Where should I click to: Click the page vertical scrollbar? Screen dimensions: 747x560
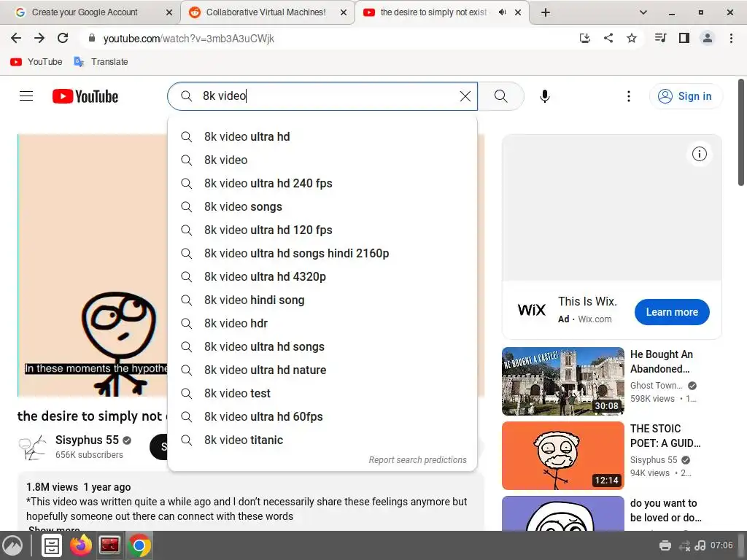pos(741,133)
